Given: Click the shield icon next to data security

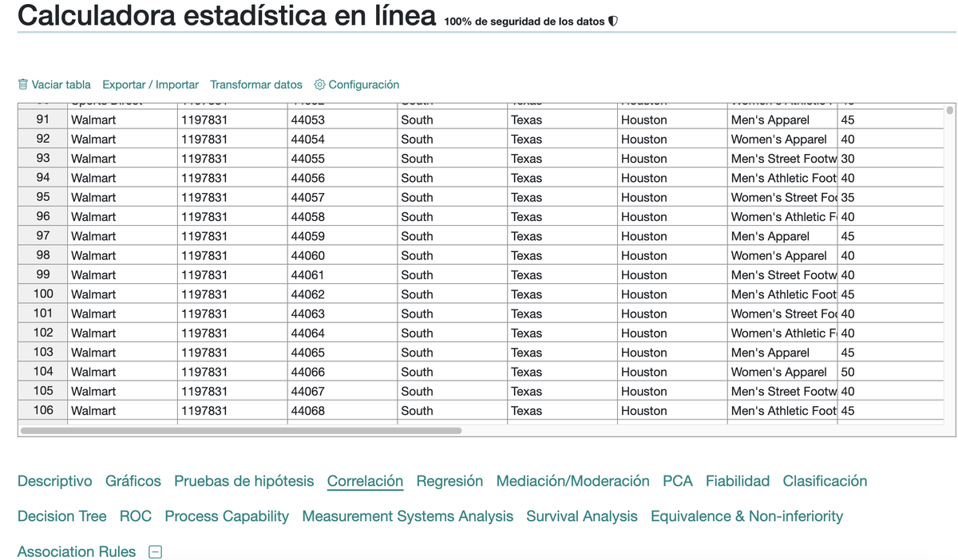Looking at the screenshot, I should point(613,22).
